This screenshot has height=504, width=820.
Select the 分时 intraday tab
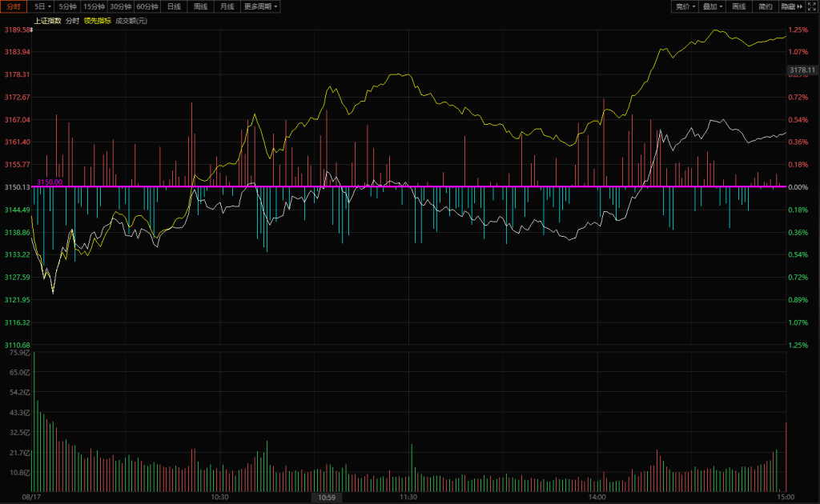14,6
